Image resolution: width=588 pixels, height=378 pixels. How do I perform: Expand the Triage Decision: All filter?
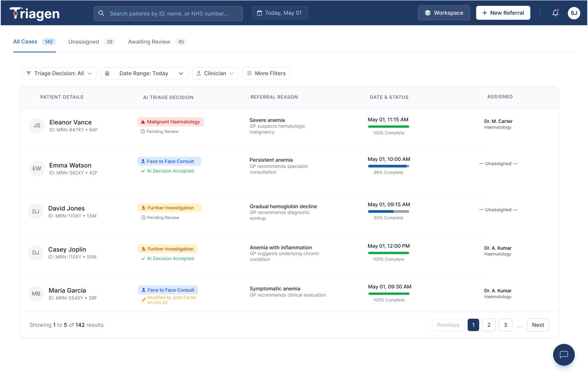[59, 73]
